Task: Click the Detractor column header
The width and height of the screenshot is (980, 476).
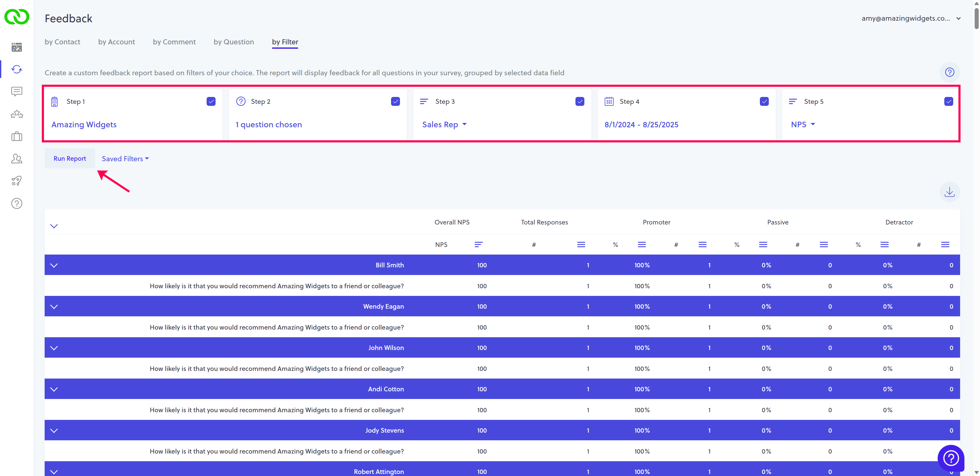Action: pos(899,222)
